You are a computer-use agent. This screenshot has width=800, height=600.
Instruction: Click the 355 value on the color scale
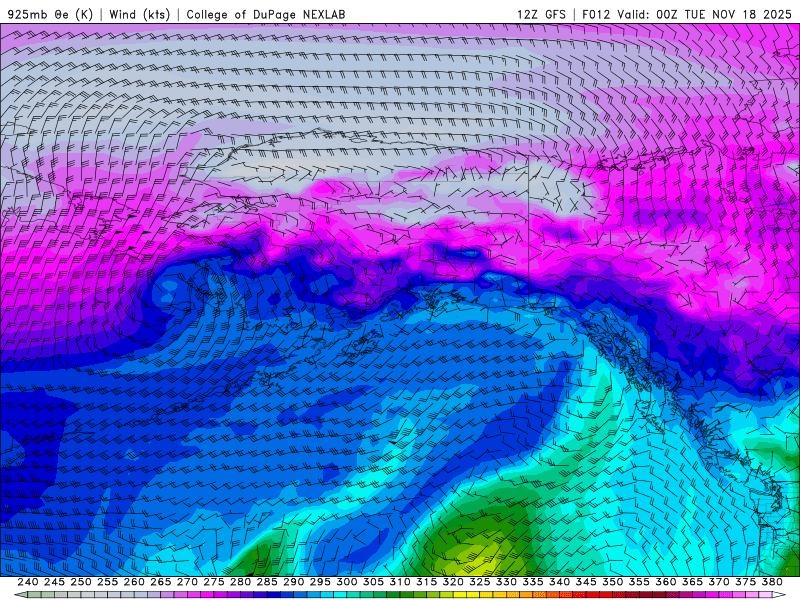point(639,582)
